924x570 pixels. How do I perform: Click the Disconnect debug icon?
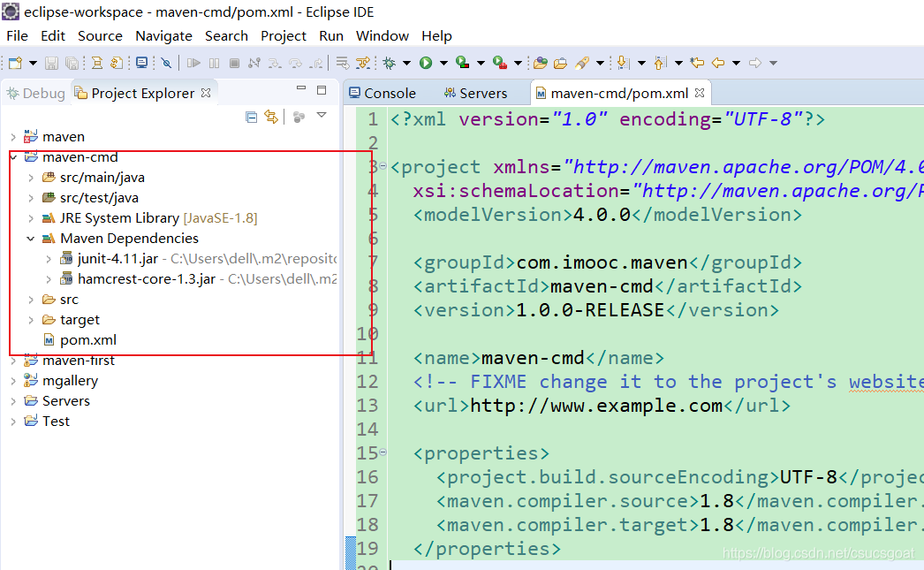254,63
